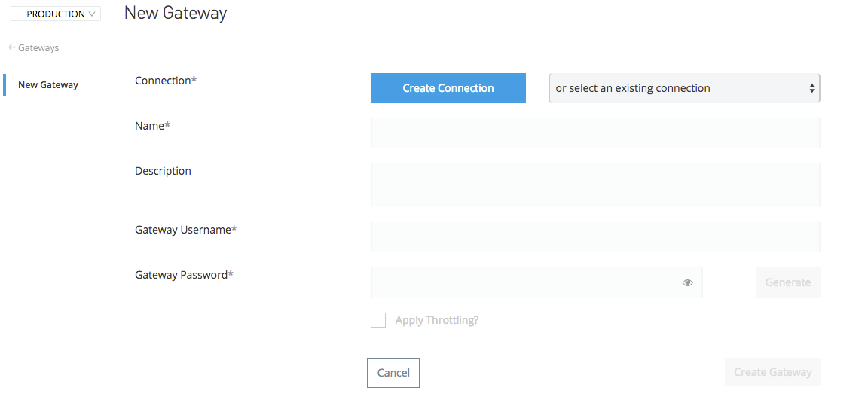
Task: Click into the Description text area
Action: pyautogui.click(x=594, y=185)
